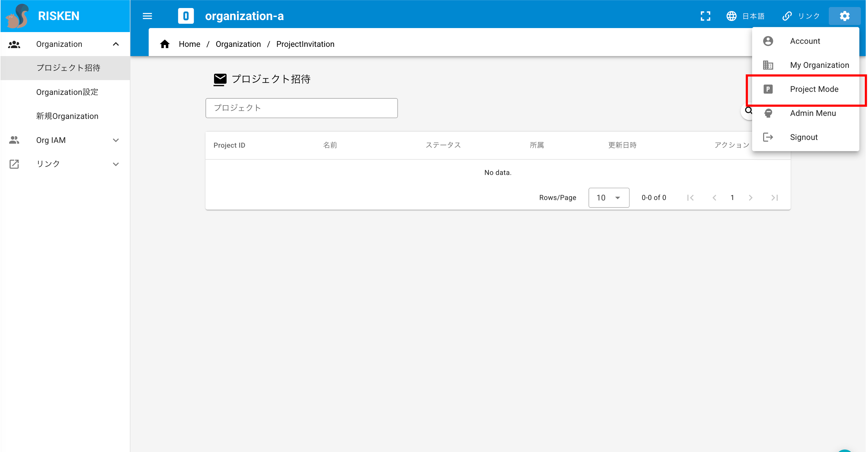The height and width of the screenshot is (452, 868).
Task: Click the Project Mode P icon
Action: pos(768,89)
